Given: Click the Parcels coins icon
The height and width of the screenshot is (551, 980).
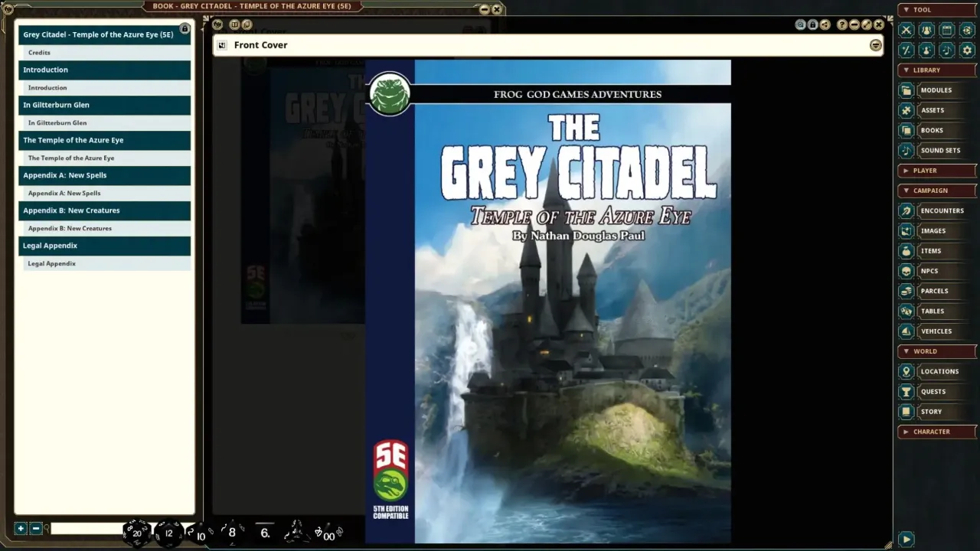Looking at the screenshot, I should point(906,291).
